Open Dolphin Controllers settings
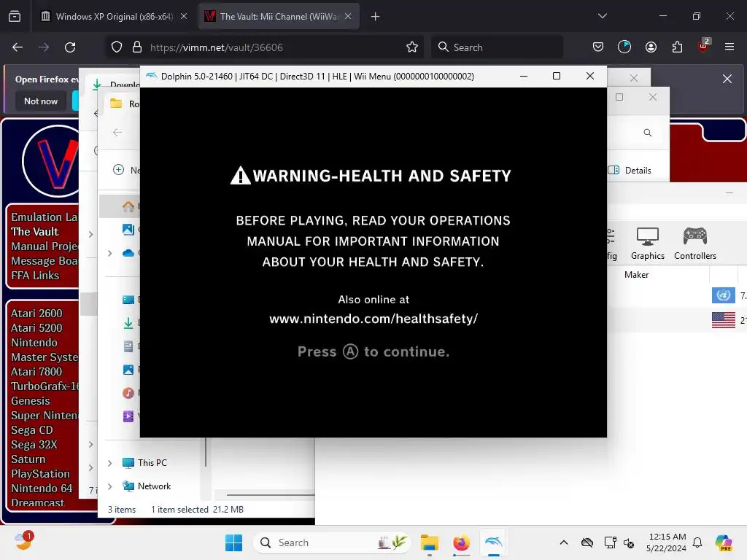This screenshot has width=747, height=560. (695, 244)
